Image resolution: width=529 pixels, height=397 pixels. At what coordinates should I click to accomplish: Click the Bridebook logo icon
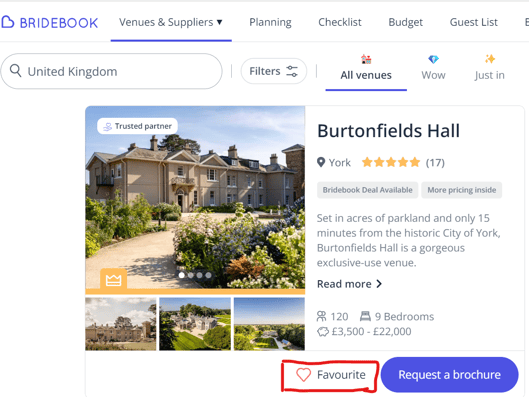pyautogui.click(x=7, y=22)
